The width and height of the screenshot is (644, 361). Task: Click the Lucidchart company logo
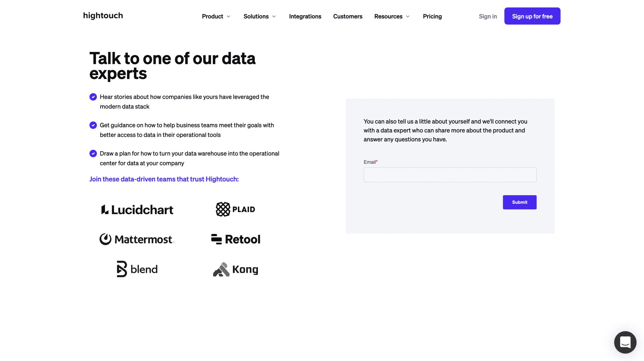[x=137, y=209]
